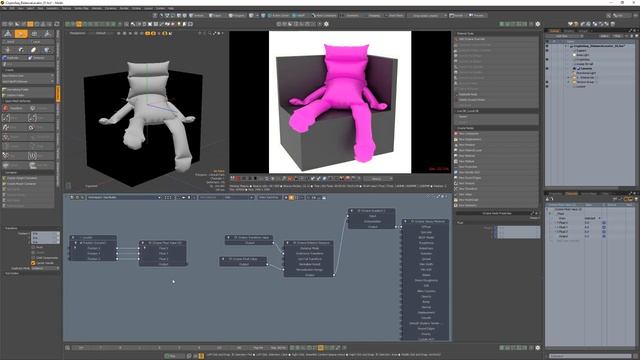Open the Default shading style dropdown in 3D viewport
This screenshot has width=640, height=360.
[x=100, y=33]
